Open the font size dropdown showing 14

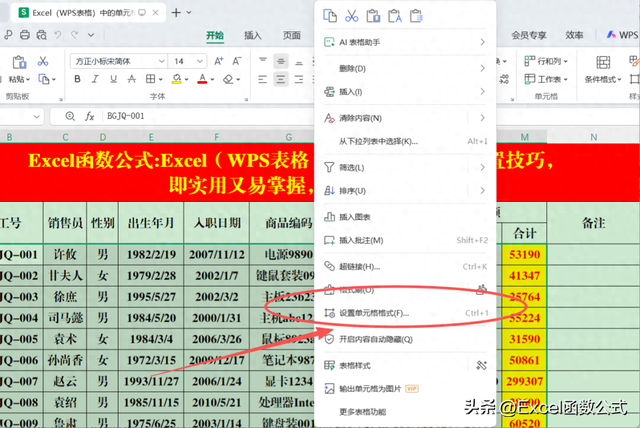(x=187, y=61)
